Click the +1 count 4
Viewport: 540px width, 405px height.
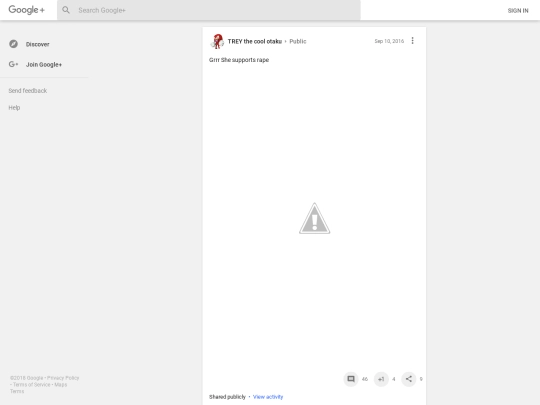click(x=394, y=379)
